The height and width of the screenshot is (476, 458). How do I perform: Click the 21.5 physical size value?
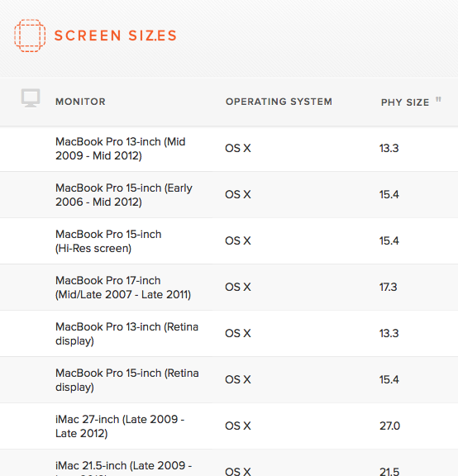(x=389, y=471)
